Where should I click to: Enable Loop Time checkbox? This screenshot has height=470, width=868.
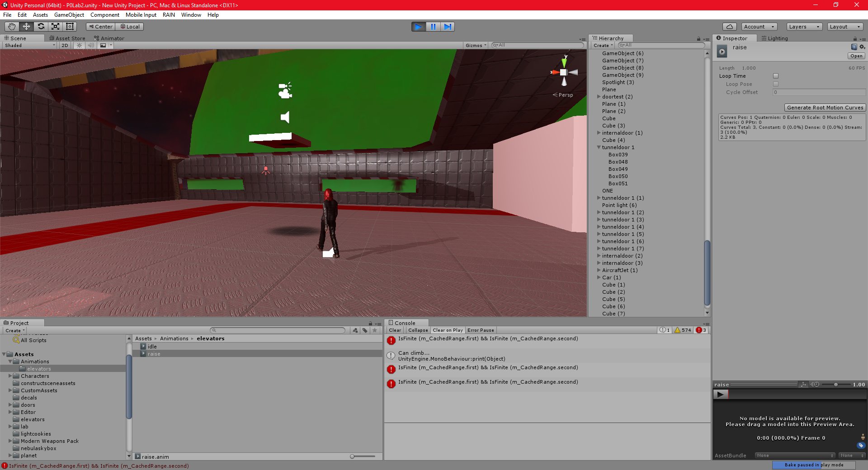pos(776,76)
